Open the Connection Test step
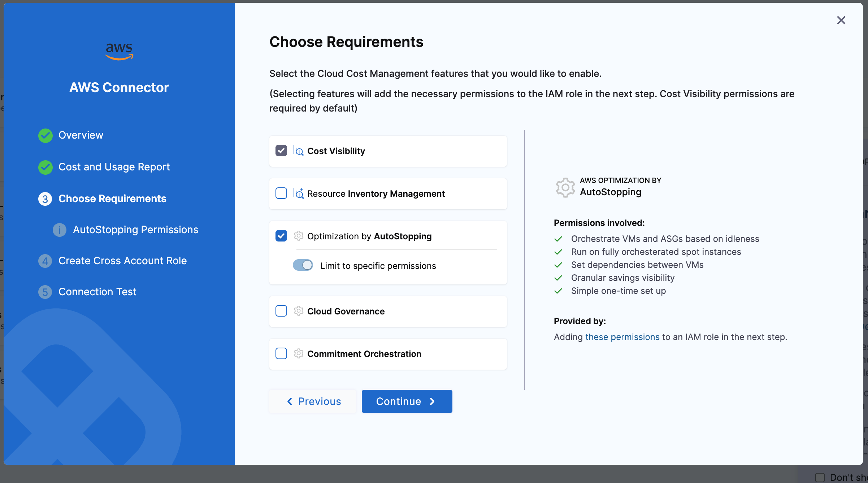 [x=97, y=292]
